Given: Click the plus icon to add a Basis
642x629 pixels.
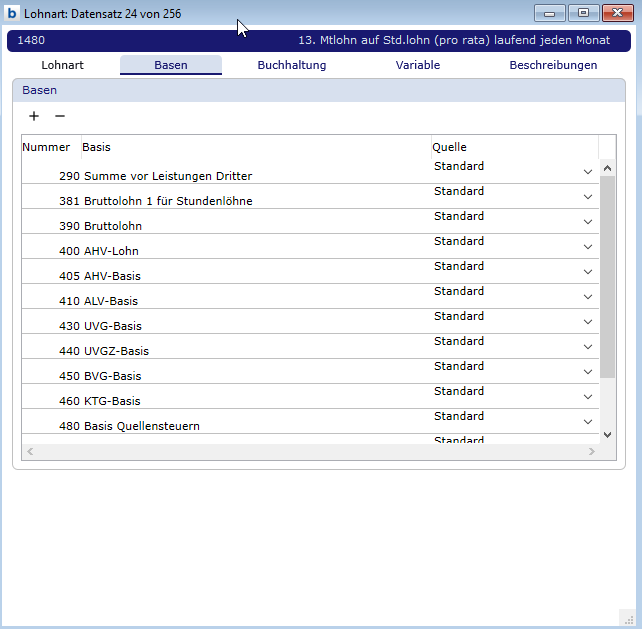Looking at the screenshot, I should [34, 116].
